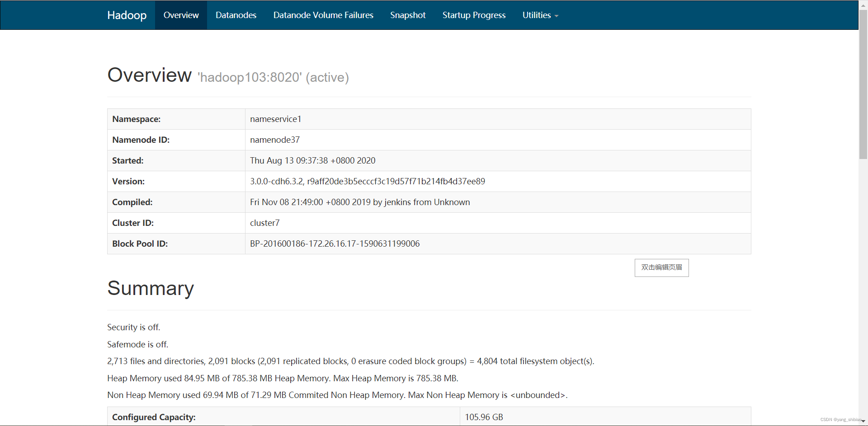
Task: Click the 'Safemode is off.' status line
Action: pyautogui.click(x=138, y=345)
